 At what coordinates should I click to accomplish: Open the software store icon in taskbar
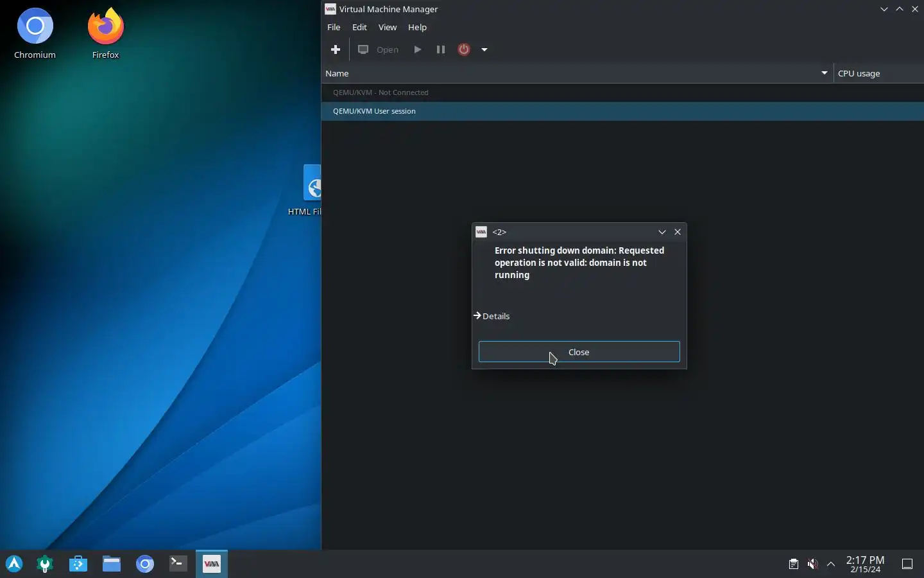pyautogui.click(x=78, y=564)
